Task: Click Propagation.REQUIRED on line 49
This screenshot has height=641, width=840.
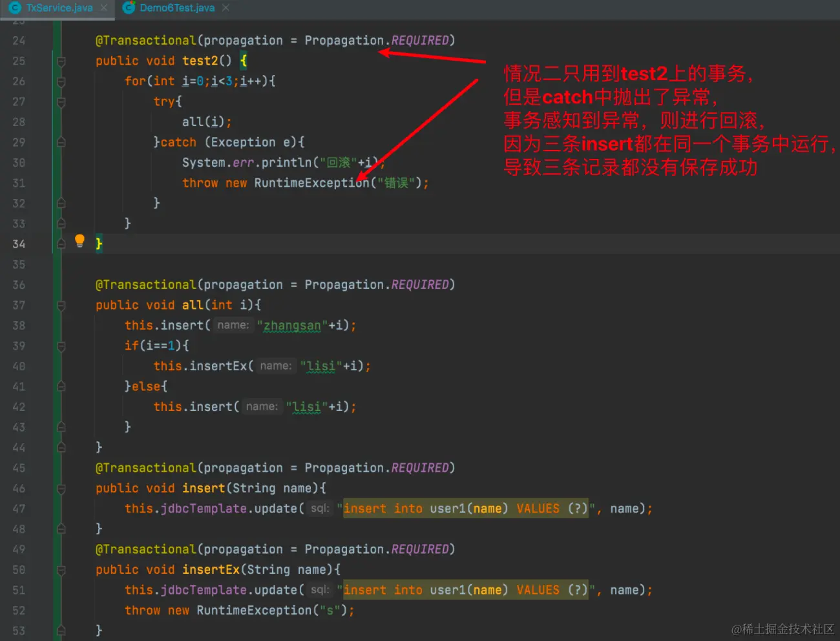Action: pos(377,550)
